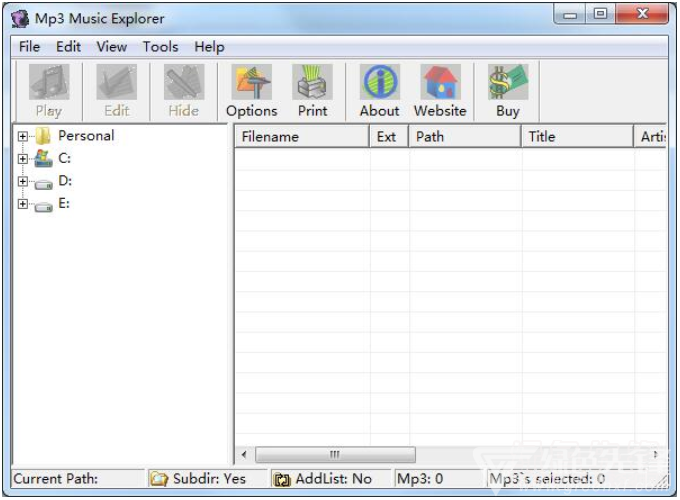Screen dimensions: 680x500
Task: Click the E: drive icon
Action: pos(43,207)
